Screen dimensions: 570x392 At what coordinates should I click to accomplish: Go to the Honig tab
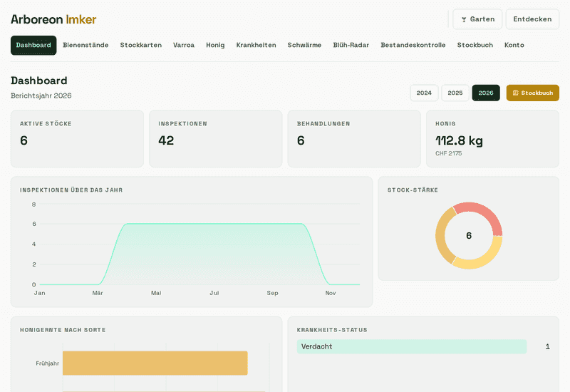[x=215, y=45]
